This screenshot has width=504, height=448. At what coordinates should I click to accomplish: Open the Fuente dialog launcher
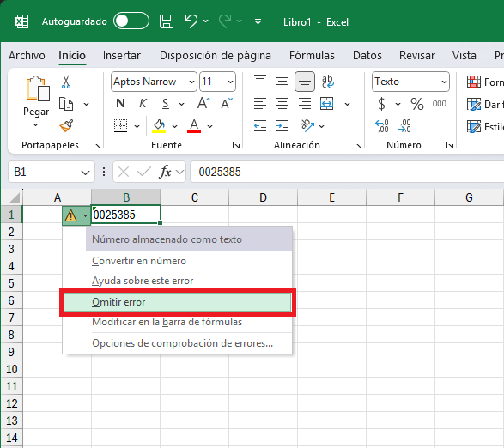click(x=236, y=145)
